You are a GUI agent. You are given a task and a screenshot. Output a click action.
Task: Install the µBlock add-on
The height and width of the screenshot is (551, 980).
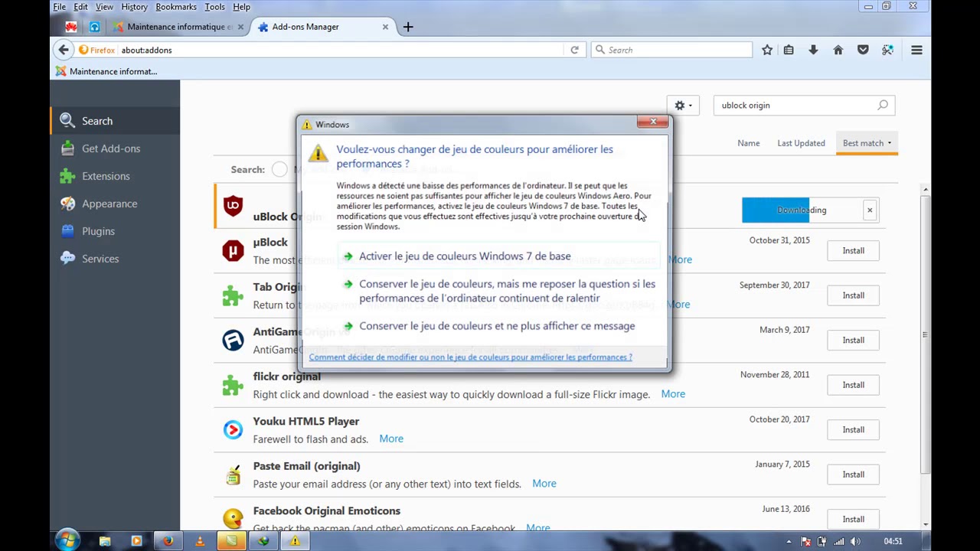[x=853, y=251]
